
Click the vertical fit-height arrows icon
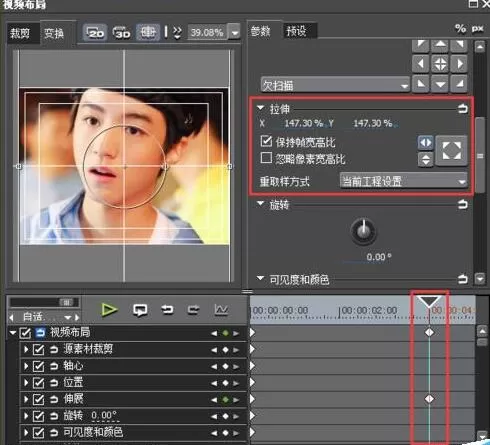tap(426, 160)
